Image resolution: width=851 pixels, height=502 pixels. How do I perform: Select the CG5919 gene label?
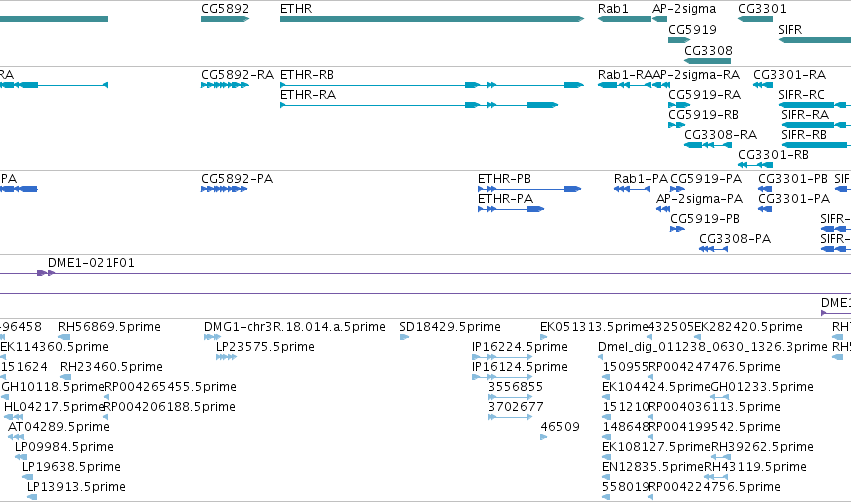pyautogui.click(x=692, y=29)
